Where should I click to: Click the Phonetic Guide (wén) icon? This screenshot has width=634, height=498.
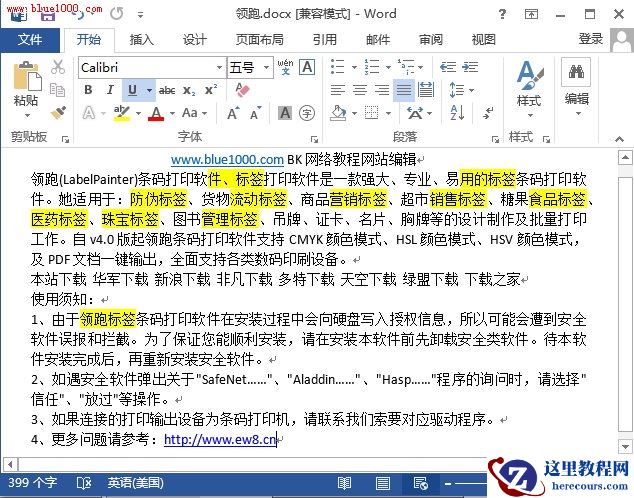285,67
